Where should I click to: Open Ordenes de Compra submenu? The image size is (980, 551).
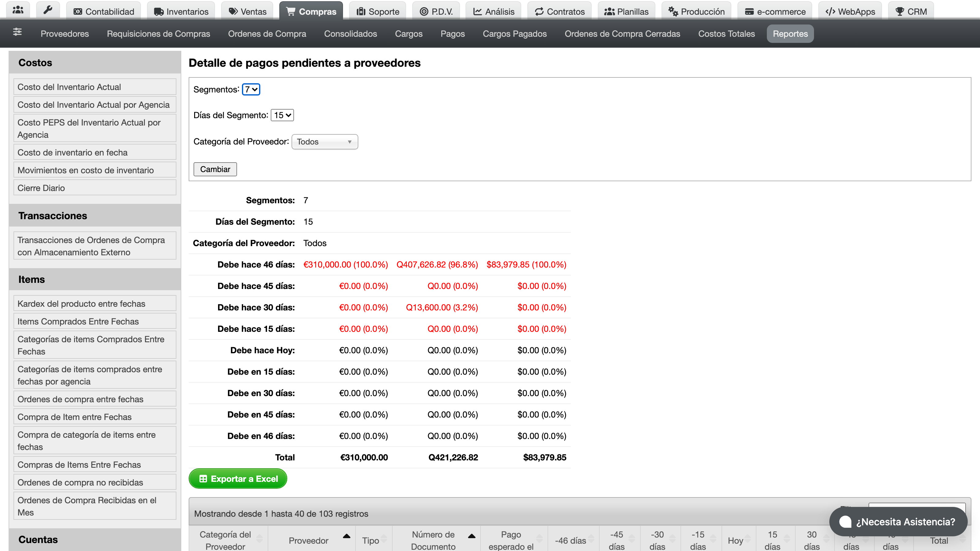[x=267, y=33]
